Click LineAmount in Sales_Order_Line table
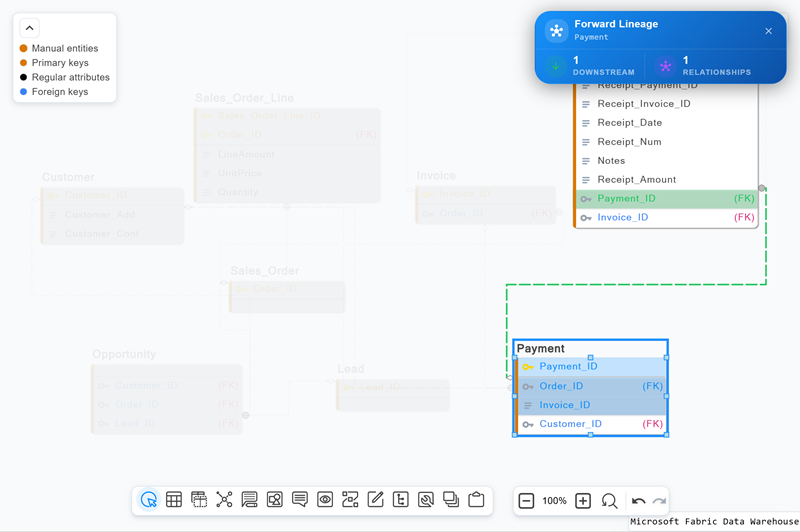The image size is (800, 532). 246,155
